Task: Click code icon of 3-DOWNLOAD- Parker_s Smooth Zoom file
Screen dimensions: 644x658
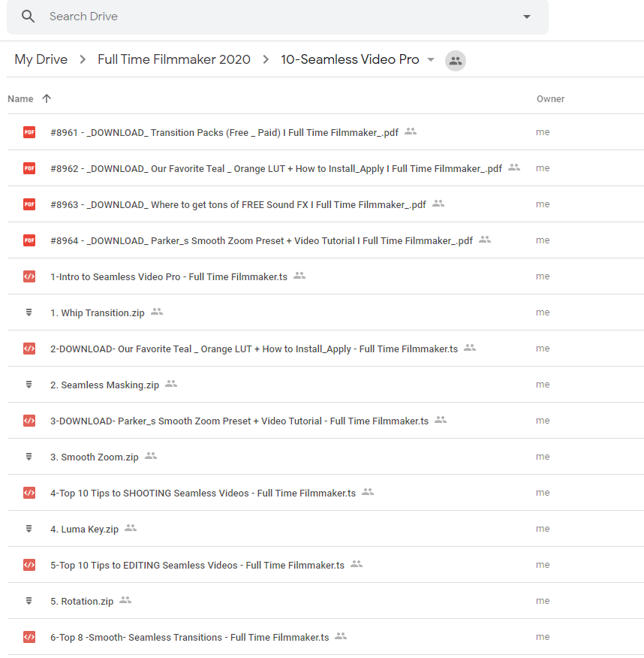Action: tap(29, 421)
